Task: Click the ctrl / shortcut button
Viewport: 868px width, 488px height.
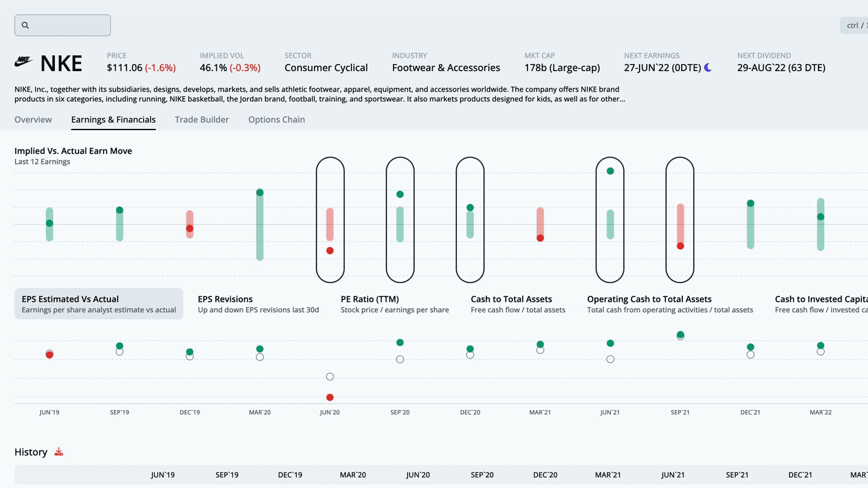Action: (x=855, y=25)
